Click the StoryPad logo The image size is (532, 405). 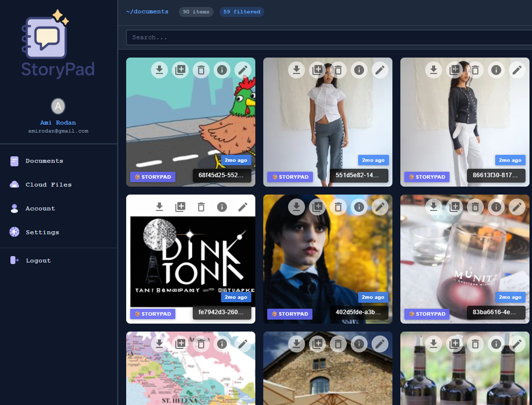coord(58,43)
